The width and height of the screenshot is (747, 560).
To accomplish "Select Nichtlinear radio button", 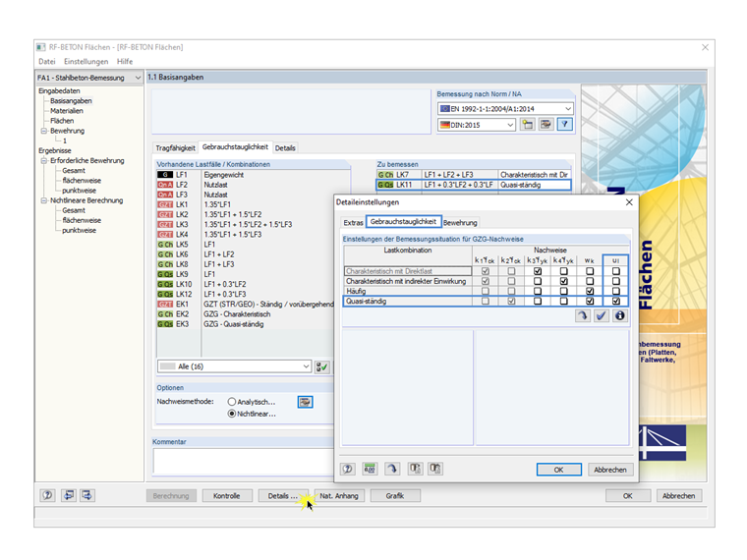I will click(x=232, y=414).
